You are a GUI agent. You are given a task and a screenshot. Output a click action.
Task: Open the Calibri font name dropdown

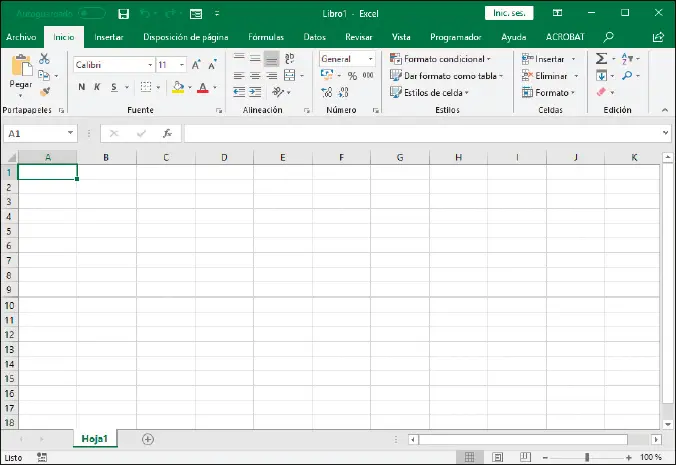click(150, 65)
